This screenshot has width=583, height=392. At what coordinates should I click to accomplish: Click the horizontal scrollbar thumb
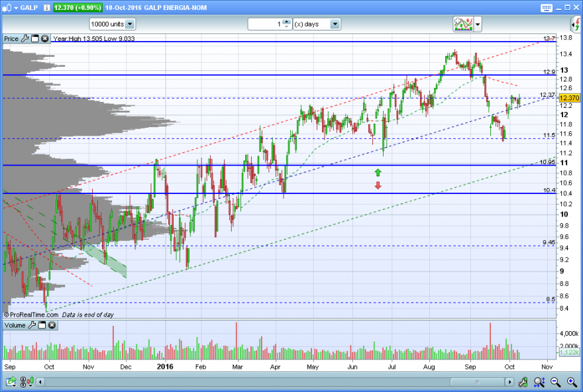click(x=478, y=382)
